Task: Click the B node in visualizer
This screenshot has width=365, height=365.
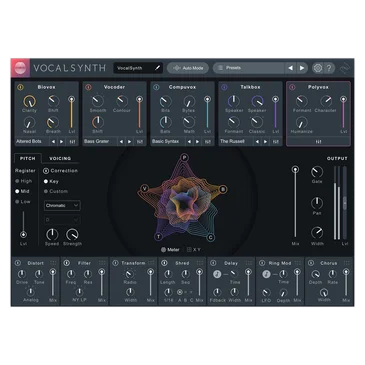Action: pos(223,189)
